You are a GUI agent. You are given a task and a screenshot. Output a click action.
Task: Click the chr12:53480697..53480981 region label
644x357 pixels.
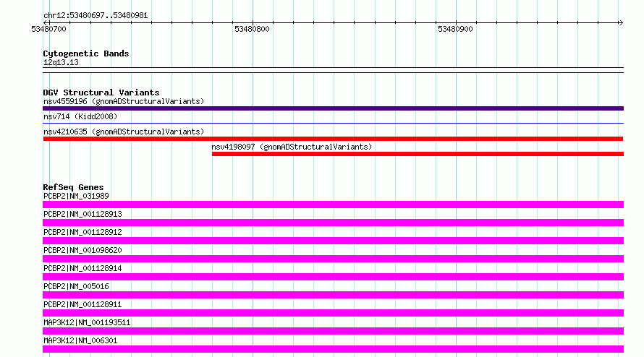point(96,16)
